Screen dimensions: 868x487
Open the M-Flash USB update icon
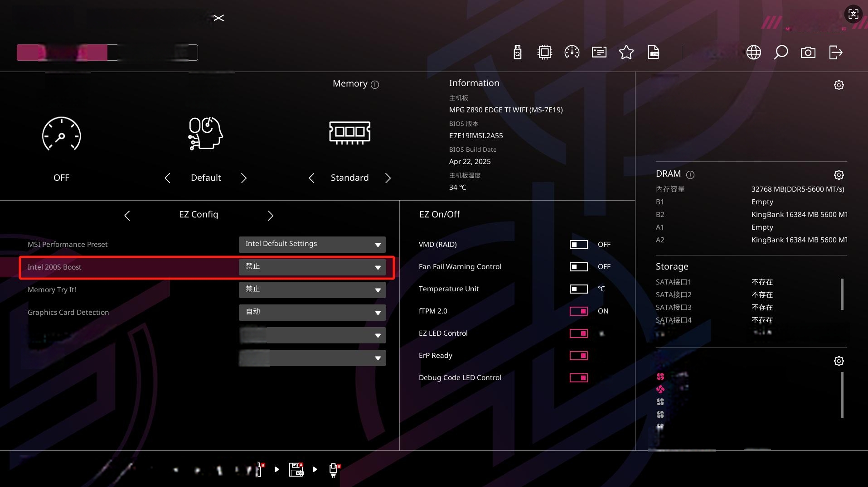(x=517, y=53)
